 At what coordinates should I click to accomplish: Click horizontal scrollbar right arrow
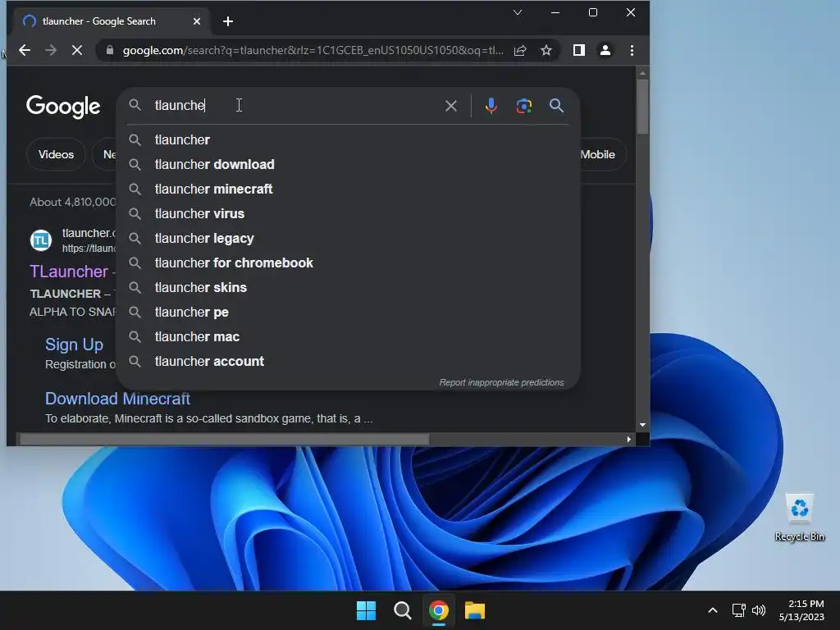pos(629,440)
